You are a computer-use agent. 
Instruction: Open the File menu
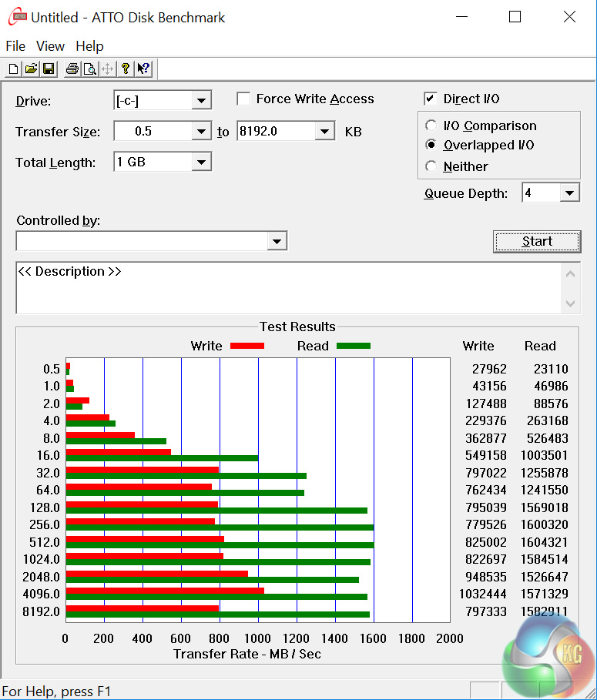click(15, 46)
